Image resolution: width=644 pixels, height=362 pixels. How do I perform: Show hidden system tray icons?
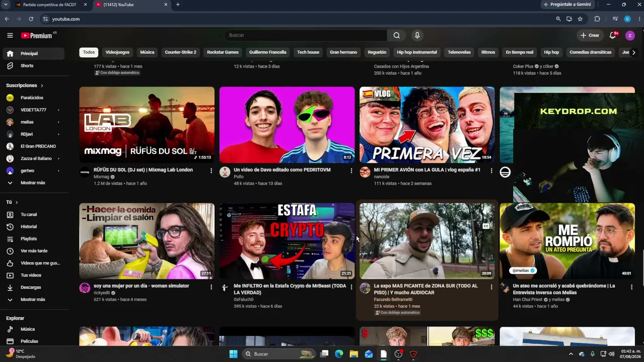(x=571, y=354)
